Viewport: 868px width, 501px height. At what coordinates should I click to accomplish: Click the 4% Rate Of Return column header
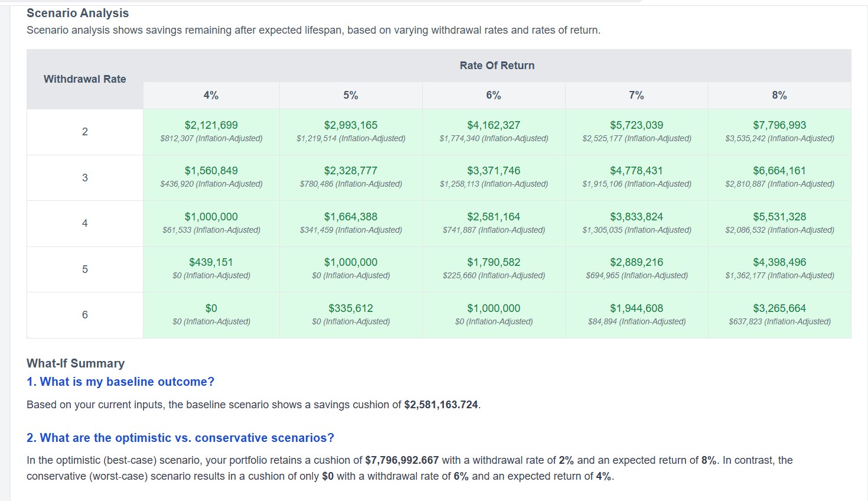[x=211, y=95]
